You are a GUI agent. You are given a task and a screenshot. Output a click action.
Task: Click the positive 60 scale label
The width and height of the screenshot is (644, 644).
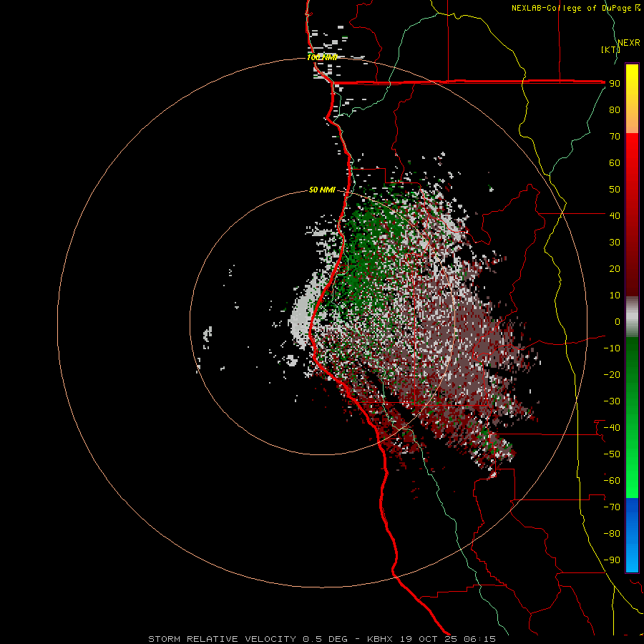(x=615, y=163)
